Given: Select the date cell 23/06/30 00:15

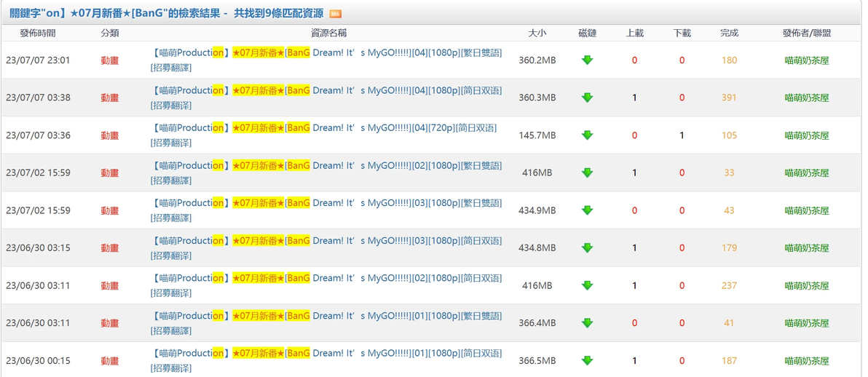Looking at the screenshot, I should pyautogui.click(x=38, y=360).
